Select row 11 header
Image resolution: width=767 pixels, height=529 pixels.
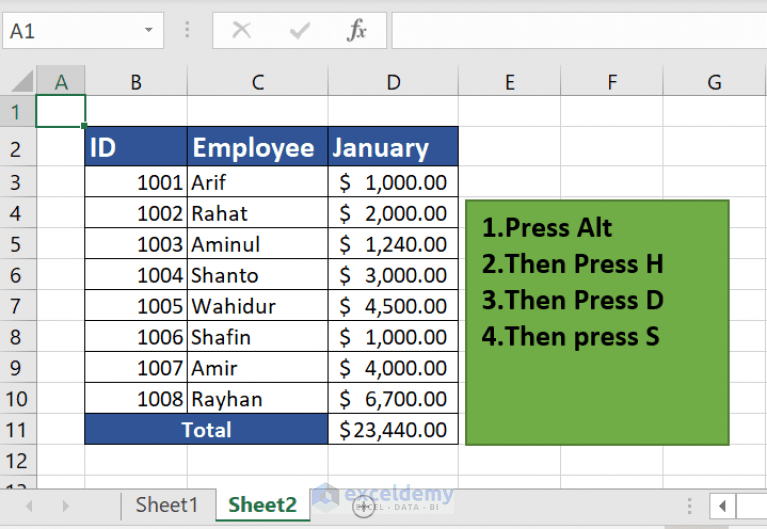pos(18,429)
